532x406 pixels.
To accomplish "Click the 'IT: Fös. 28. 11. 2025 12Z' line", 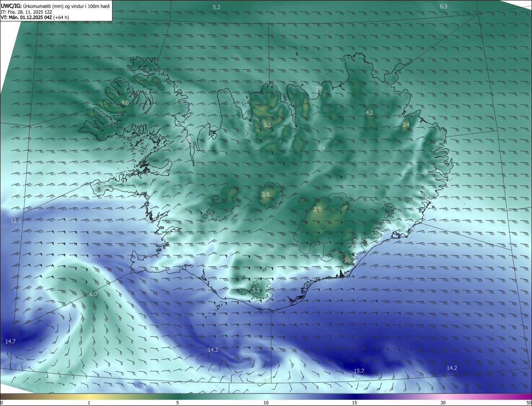I will pyautogui.click(x=26, y=12).
